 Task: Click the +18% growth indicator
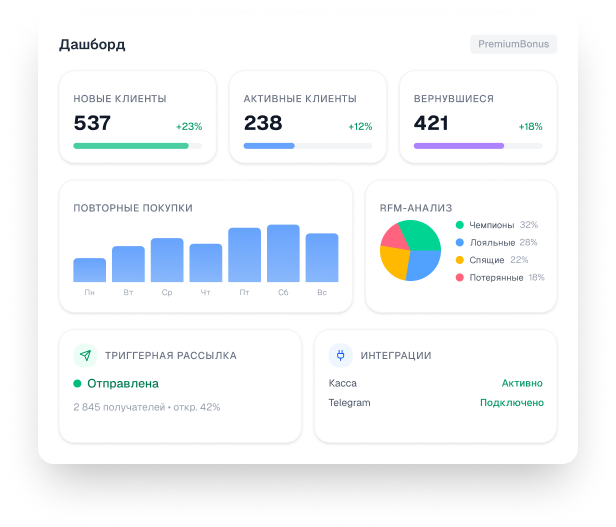point(530,127)
